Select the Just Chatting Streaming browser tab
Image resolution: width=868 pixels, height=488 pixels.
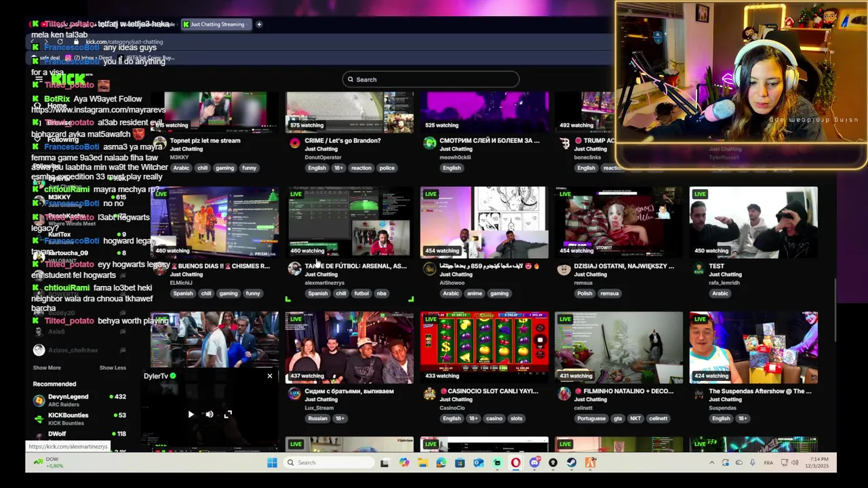217,24
